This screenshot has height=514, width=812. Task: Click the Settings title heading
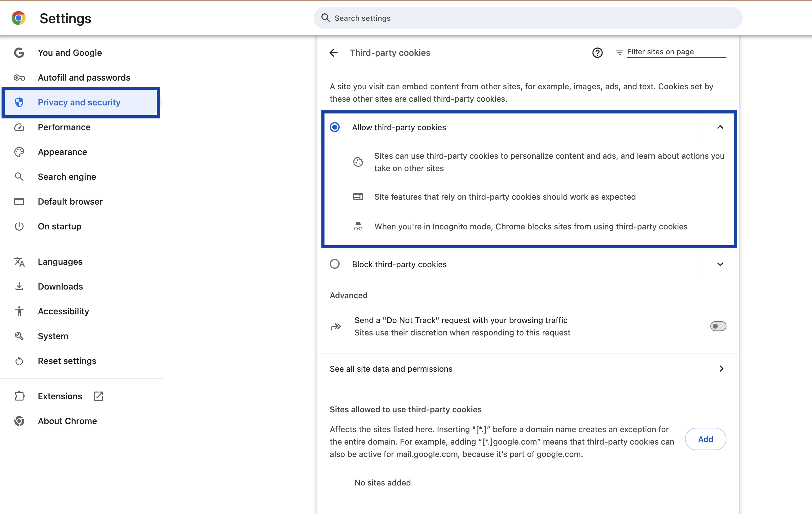click(65, 18)
